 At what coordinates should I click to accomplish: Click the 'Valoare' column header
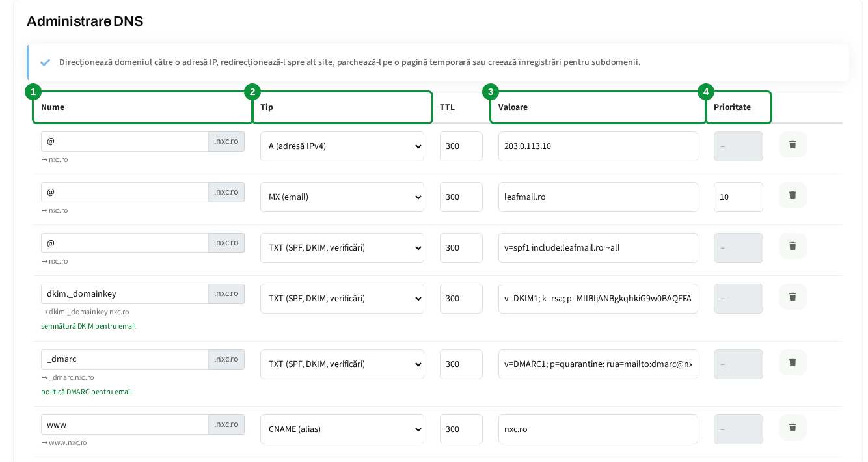513,107
